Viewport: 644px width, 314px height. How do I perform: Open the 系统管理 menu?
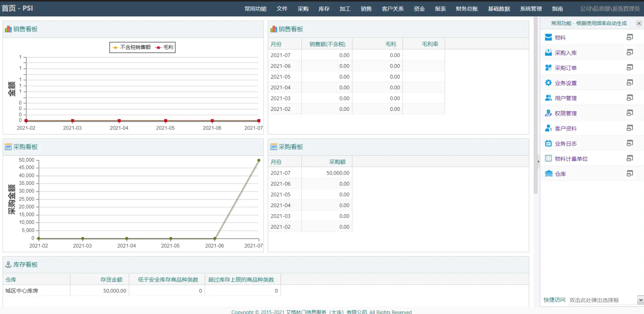tap(531, 9)
